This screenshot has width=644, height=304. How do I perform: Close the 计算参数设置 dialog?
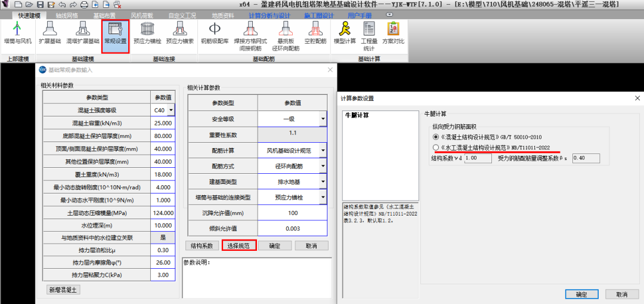(637, 99)
